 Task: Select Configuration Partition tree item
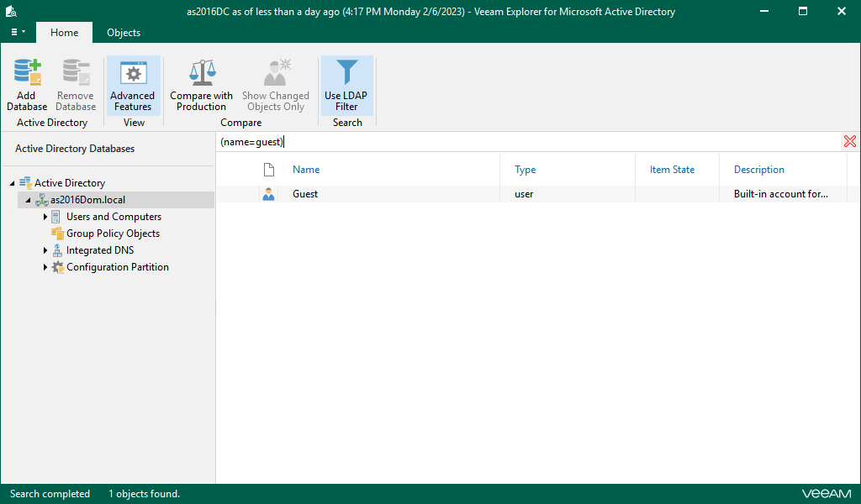pyautogui.click(x=118, y=268)
